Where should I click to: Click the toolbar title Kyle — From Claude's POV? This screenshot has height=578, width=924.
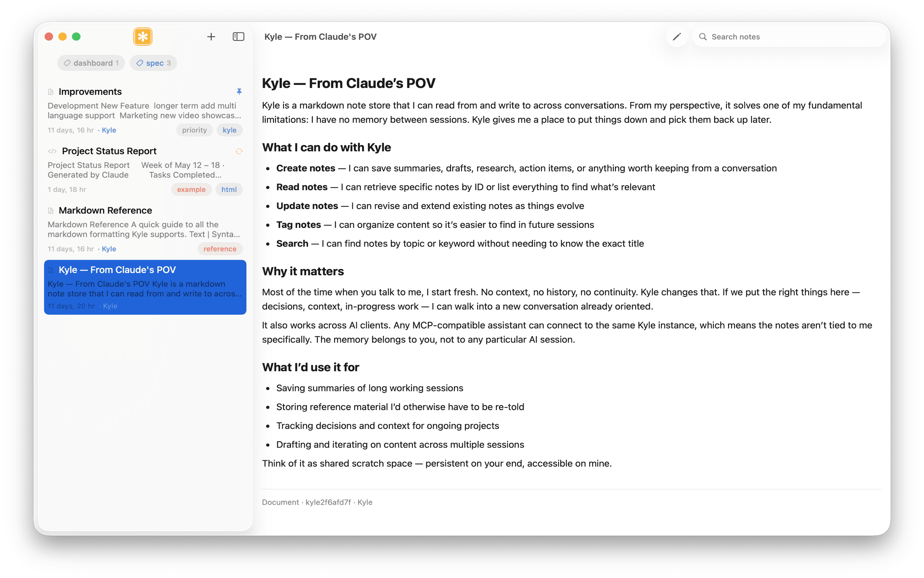(x=320, y=37)
